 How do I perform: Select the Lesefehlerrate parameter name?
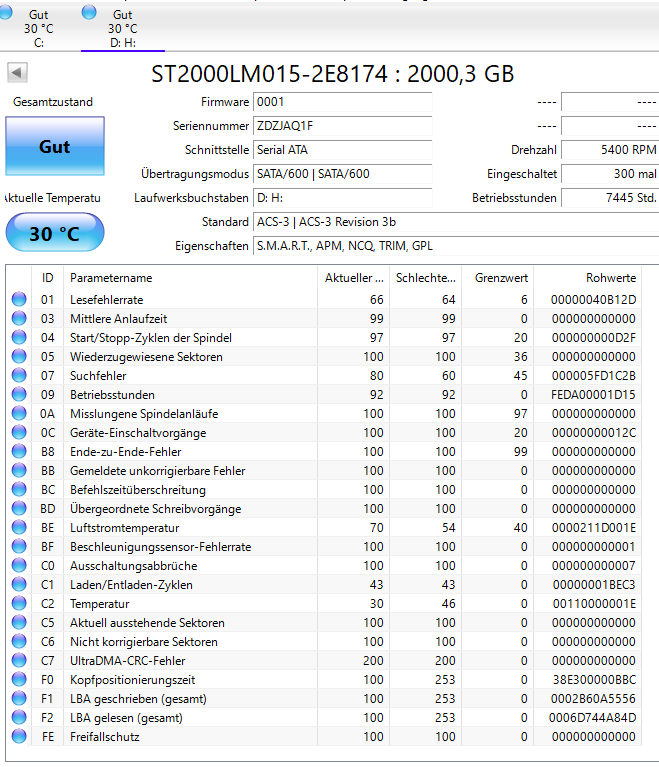click(x=107, y=299)
